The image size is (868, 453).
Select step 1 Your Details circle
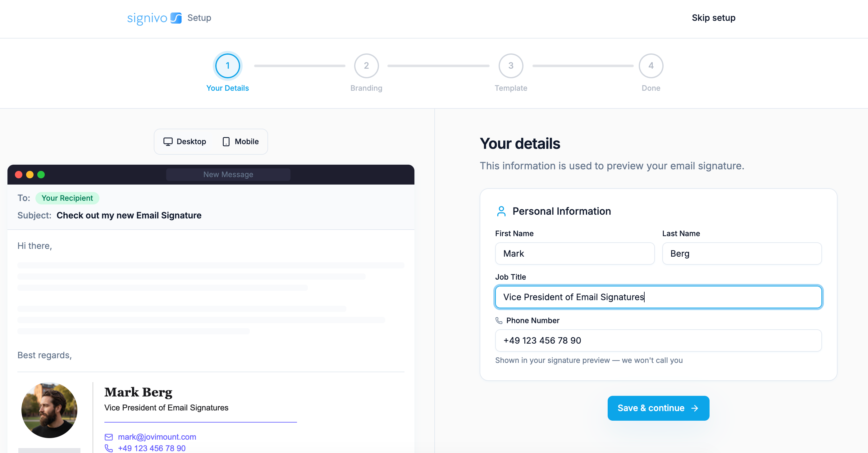pos(228,66)
